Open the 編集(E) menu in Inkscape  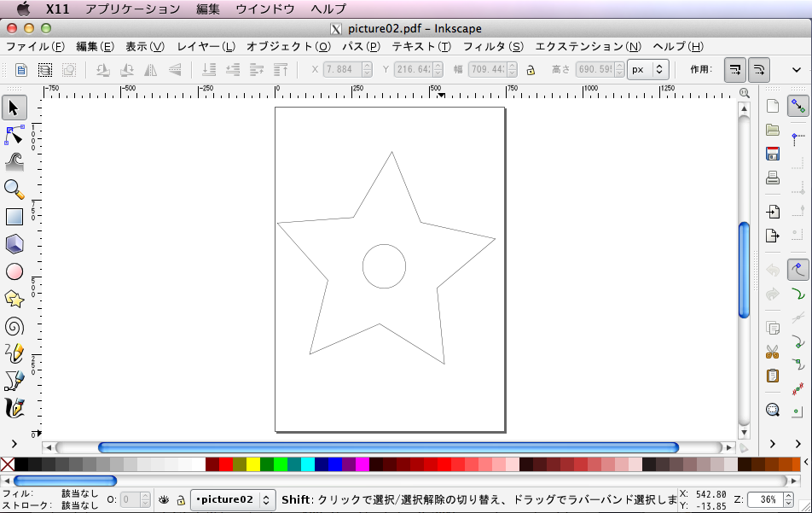point(96,47)
